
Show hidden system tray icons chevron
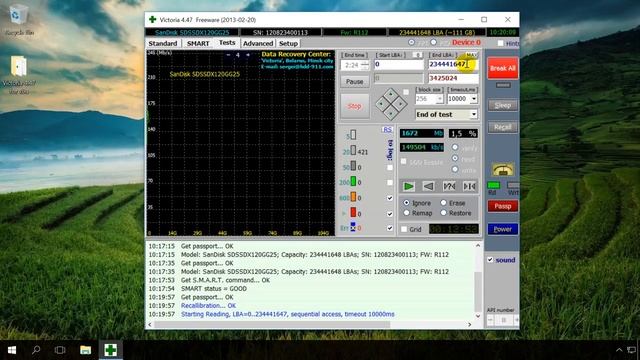[619, 350]
